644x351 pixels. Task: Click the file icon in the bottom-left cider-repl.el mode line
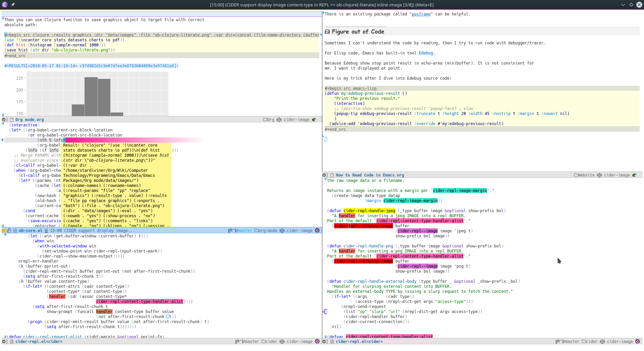tap(12, 342)
